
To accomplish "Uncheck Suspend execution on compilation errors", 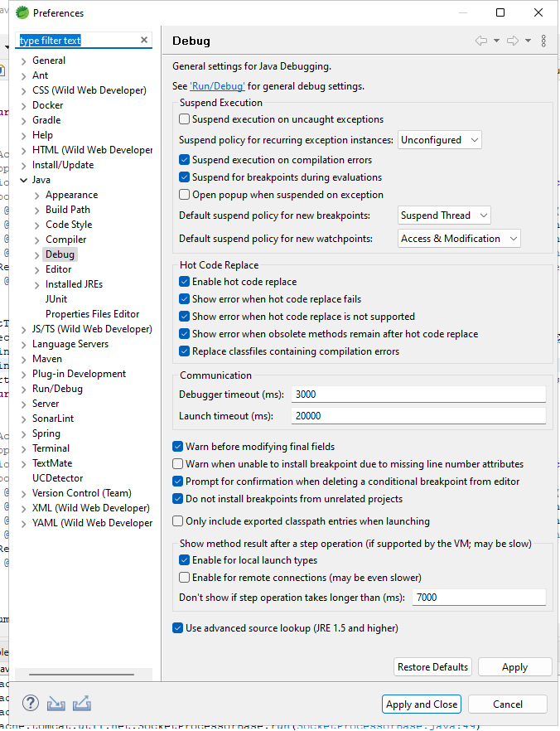I will pos(185,159).
